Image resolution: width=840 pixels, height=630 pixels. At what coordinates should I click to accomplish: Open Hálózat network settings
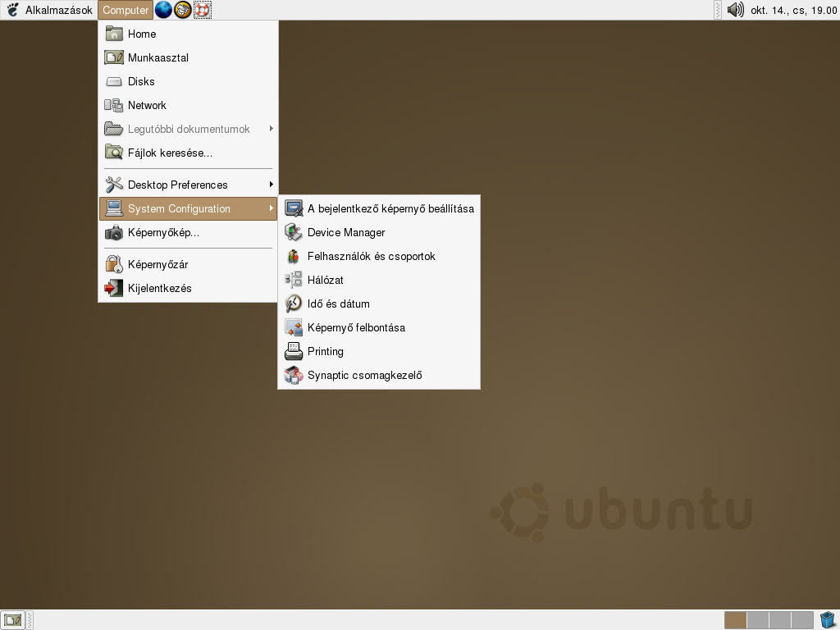click(379, 280)
